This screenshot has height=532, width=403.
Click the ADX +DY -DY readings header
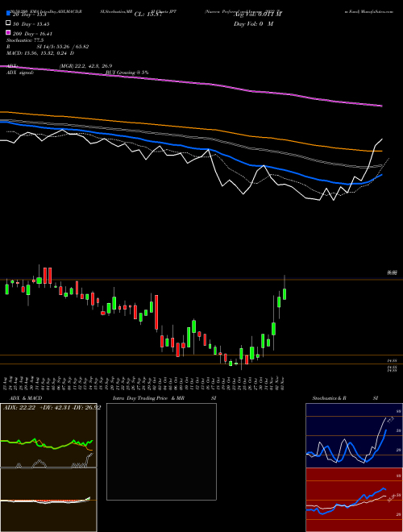[52, 408]
